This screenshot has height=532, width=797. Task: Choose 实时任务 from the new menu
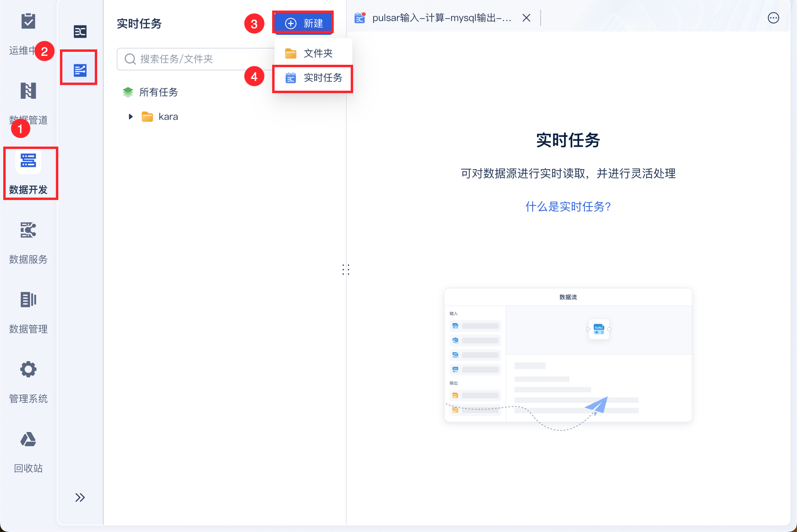pos(322,78)
